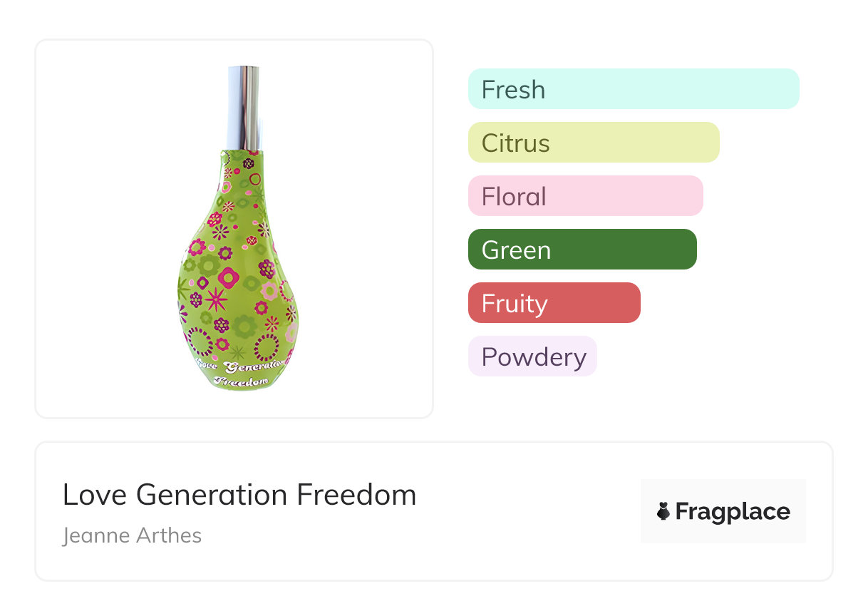Choose the Powdery accord bar

pos(532,356)
